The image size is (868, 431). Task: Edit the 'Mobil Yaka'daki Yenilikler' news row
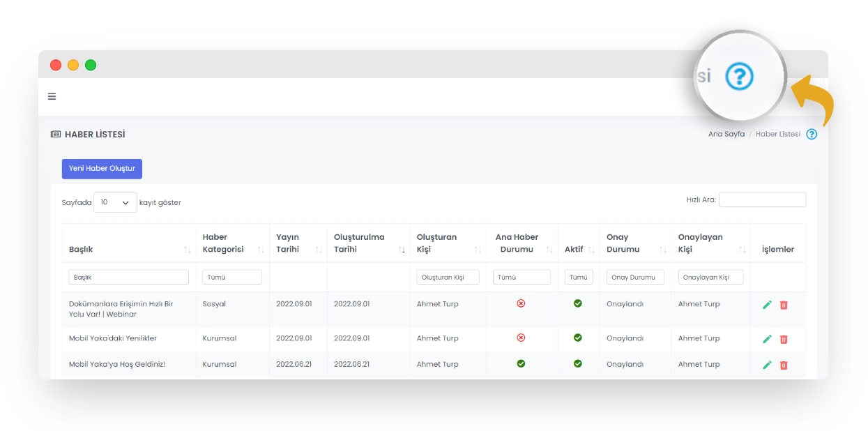(767, 339)
